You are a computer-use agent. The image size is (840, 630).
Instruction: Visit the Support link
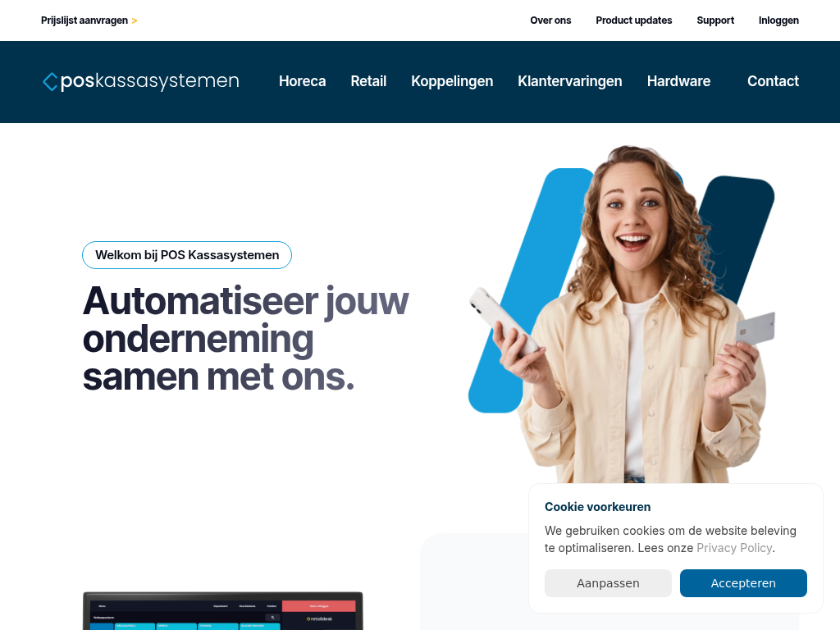714,21
